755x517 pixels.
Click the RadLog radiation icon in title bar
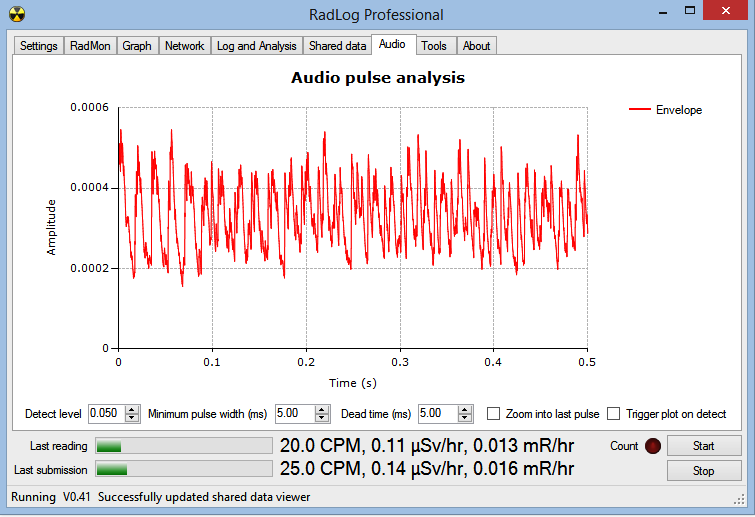pyautogui.click(x=16, y=14)
